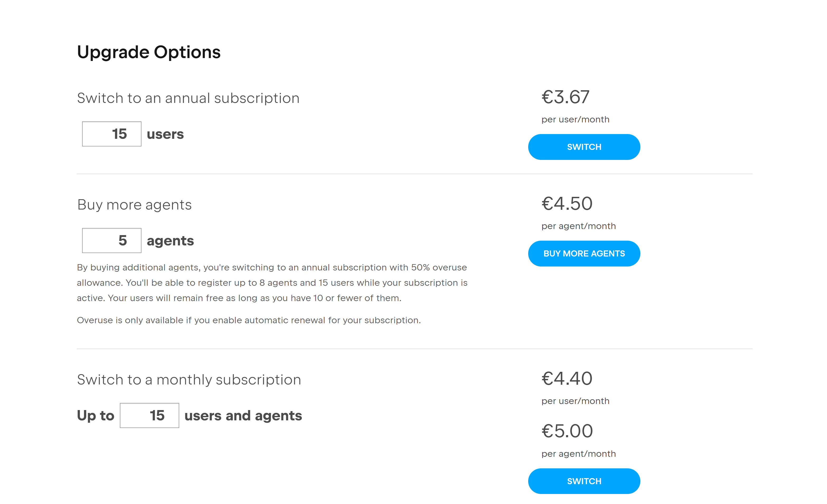This screenshot has height=504, width=827.
Task: Select the agents quantity field showing 5
Action: [111, 240]
